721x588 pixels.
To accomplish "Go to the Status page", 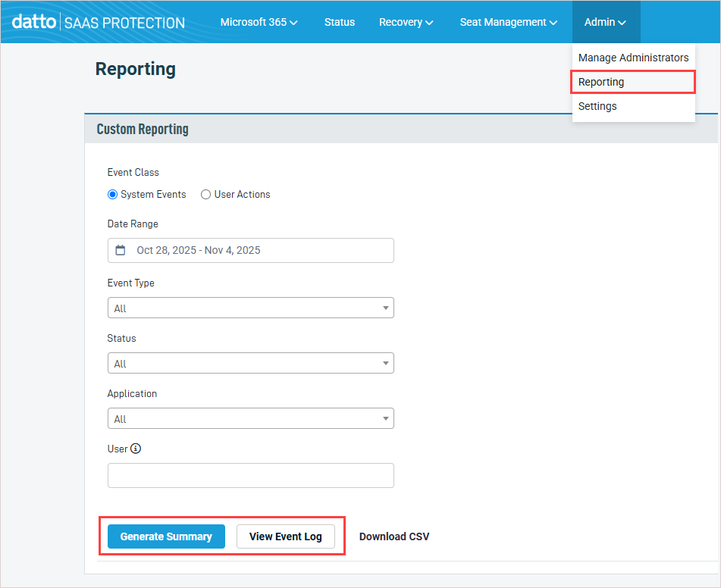I will coord(339,22).
